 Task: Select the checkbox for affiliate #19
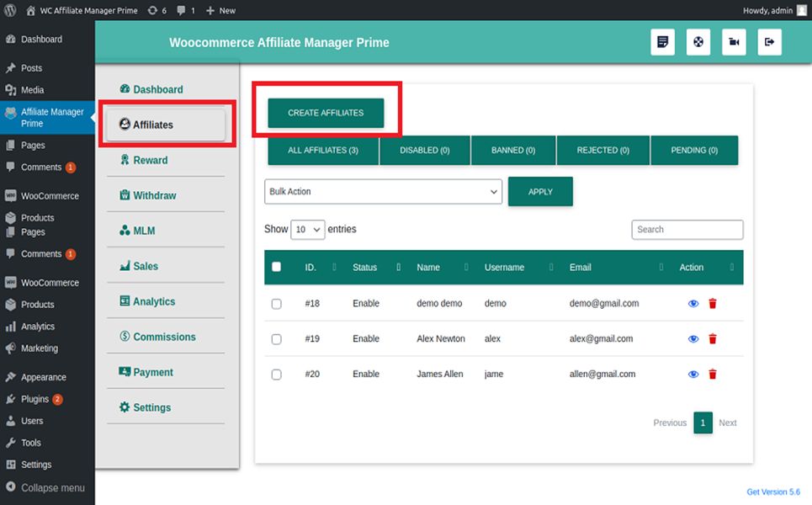point(277,339)
